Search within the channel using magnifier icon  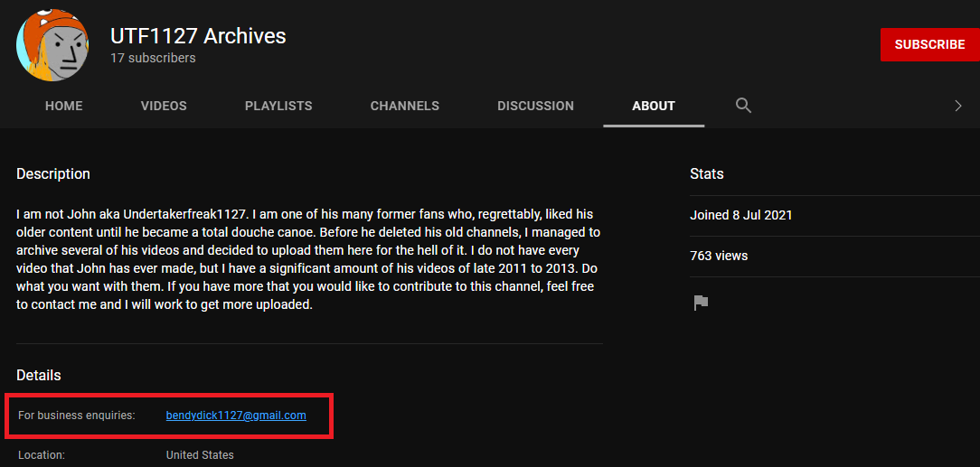pyautogui.click(x=743, y=106)
